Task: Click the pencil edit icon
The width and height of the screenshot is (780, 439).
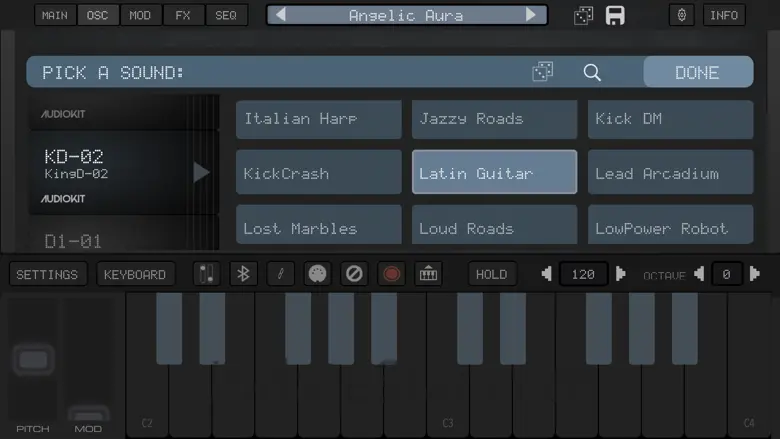Action: pos(281,274)
